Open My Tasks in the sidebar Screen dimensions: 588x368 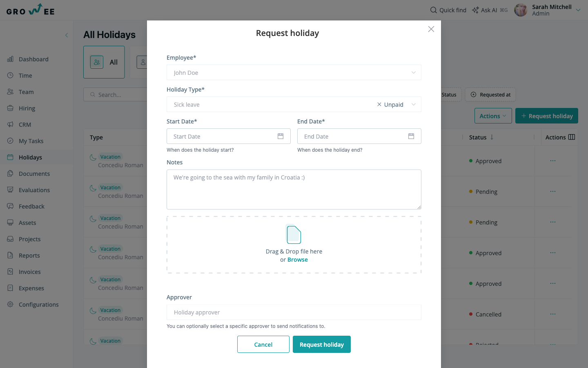(31, 141)
